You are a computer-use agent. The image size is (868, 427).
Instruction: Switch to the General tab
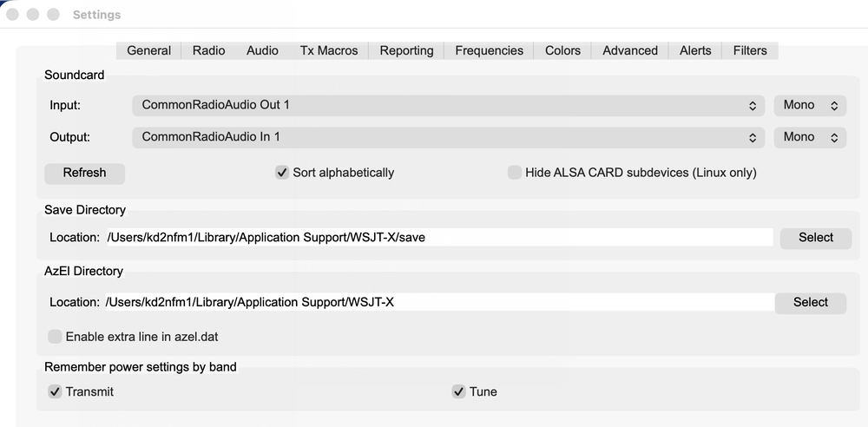[149, 50]
